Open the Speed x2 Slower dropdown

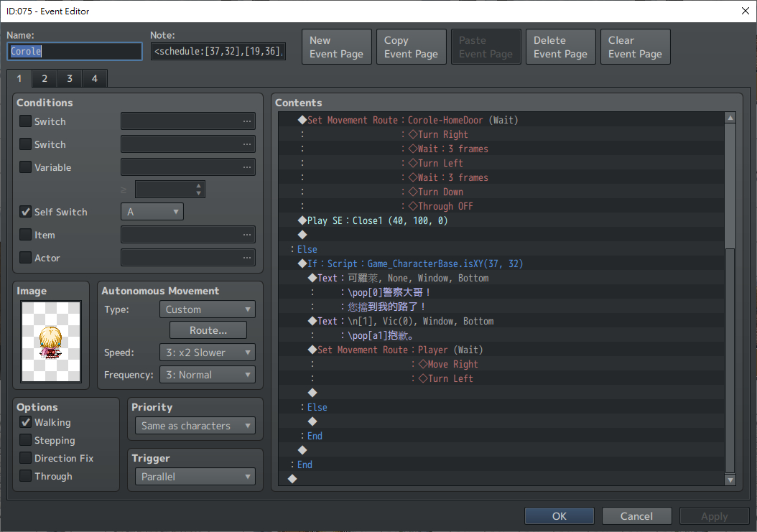(207, 353)
